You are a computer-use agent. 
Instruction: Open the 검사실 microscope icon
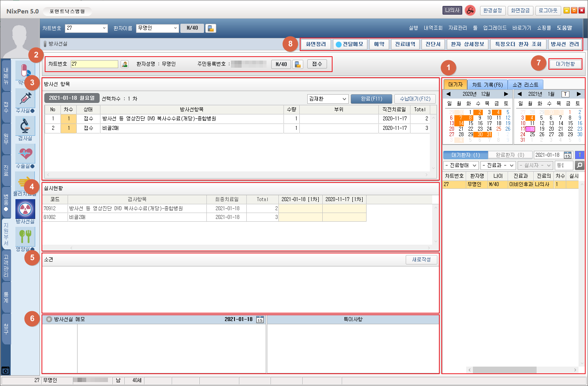pyautogui.click(x=25, y=125)
